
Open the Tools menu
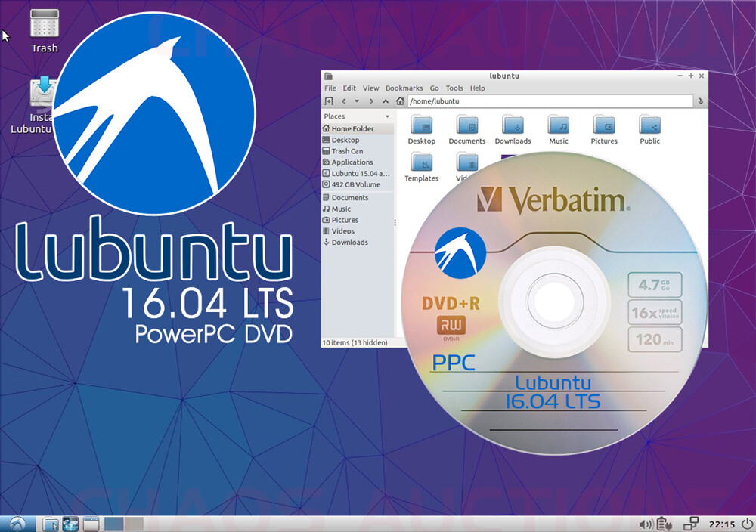(454, 88)
